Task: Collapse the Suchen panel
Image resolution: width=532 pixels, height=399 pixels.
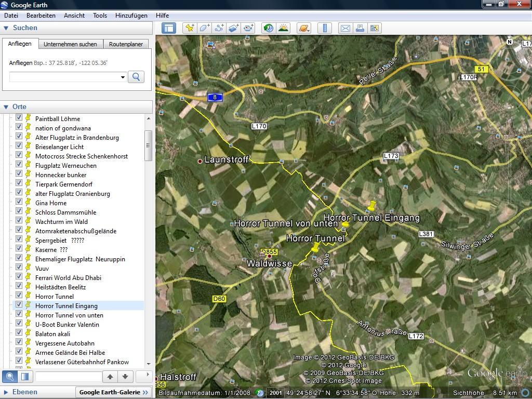Action: [x=6, y=28]
